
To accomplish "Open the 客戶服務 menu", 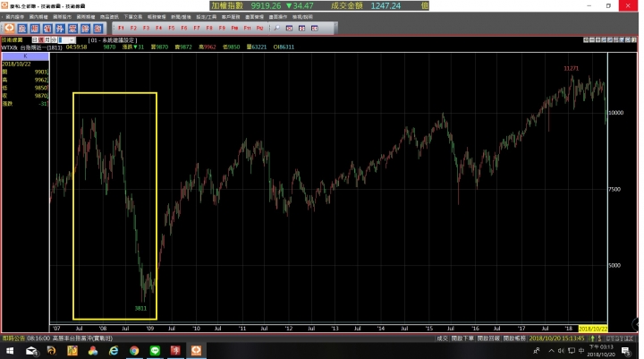I will pos(231,17).
